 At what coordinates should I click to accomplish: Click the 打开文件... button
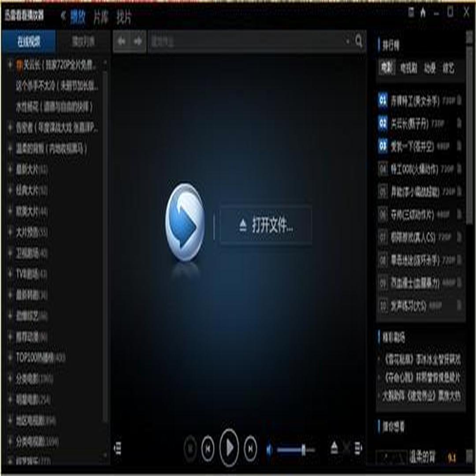coord(266,225)
